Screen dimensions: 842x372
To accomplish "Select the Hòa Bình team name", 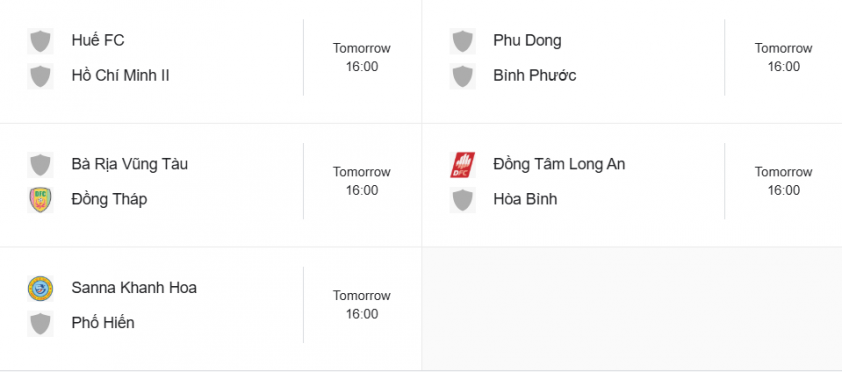I will [x=525, y=199].
